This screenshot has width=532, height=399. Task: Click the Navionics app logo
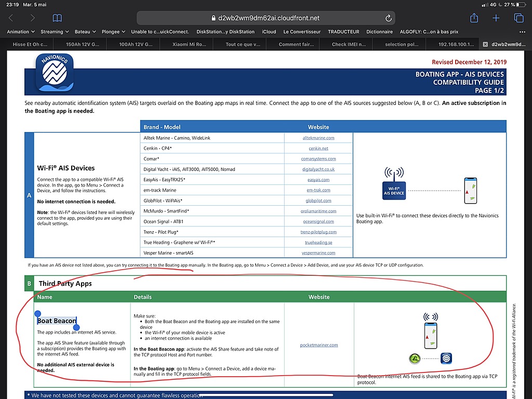click(55, 73)
